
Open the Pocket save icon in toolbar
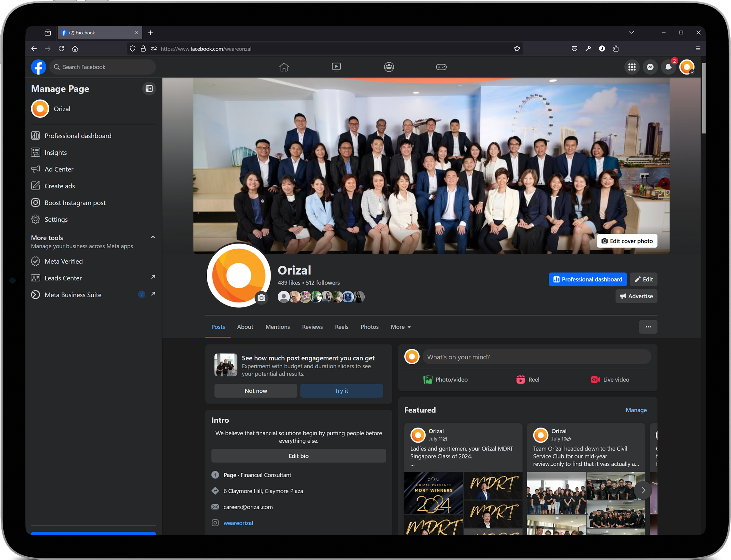click(574, 49)
